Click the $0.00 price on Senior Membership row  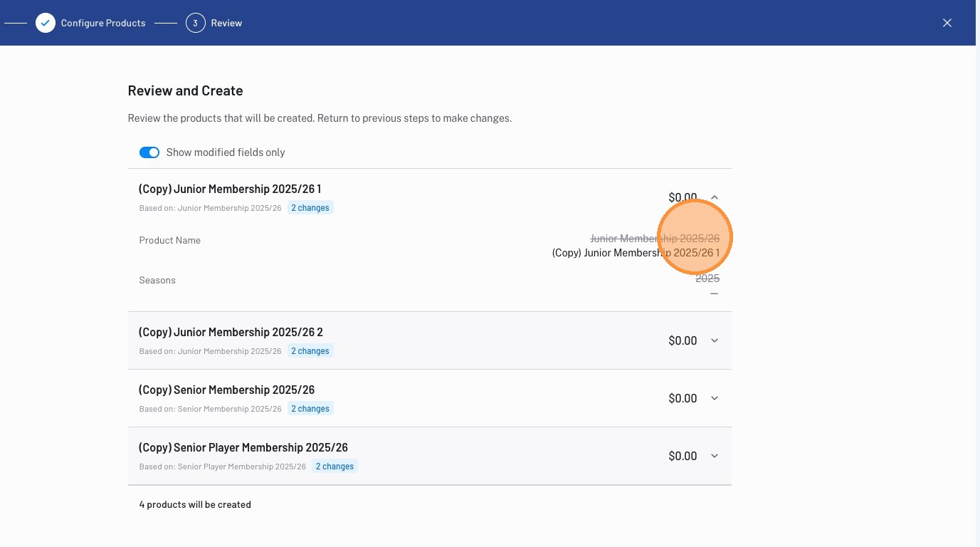[683, 398]
